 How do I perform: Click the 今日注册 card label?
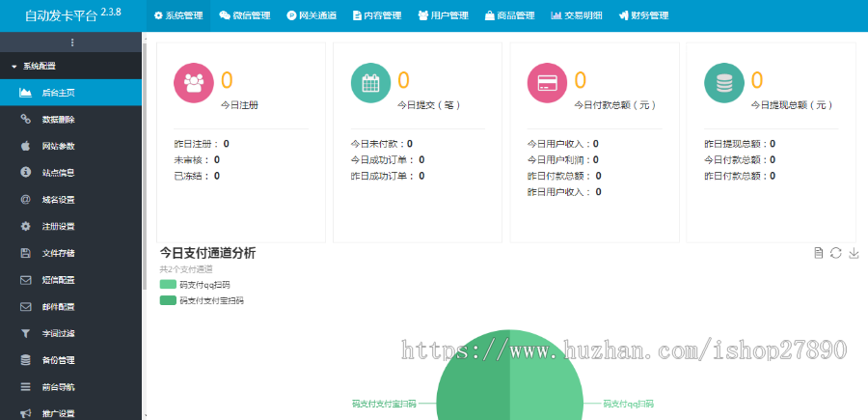tap(239, 105)
